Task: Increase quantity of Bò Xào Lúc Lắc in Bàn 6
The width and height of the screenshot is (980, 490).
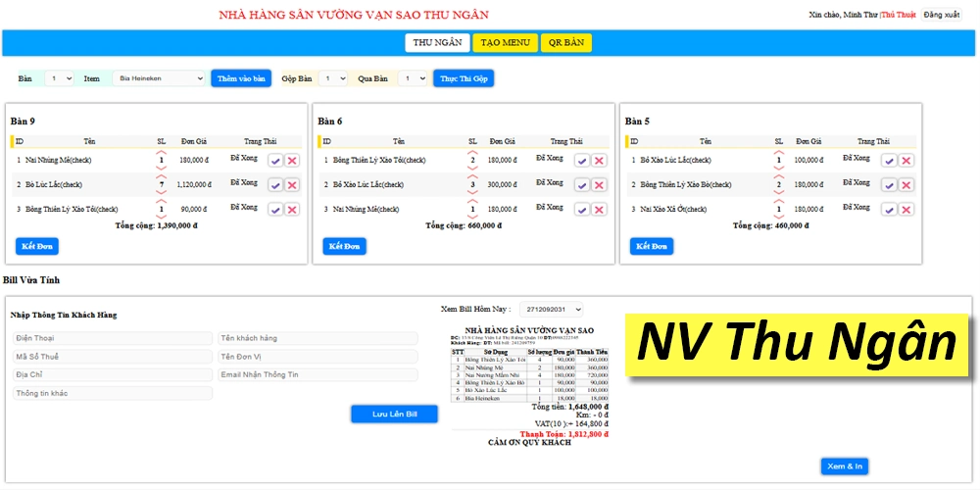Action: coord(472,176)
